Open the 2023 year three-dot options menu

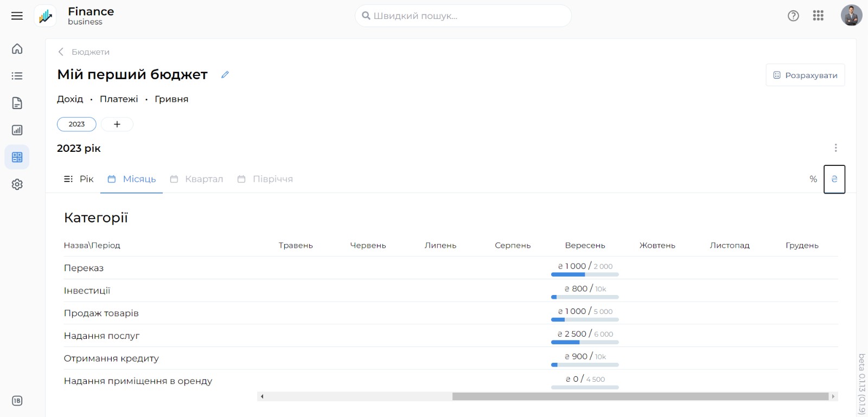tap(835, 148)
